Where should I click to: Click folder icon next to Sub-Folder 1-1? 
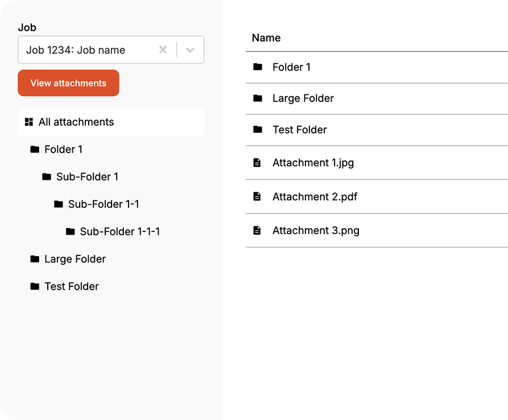coord(59,204)
